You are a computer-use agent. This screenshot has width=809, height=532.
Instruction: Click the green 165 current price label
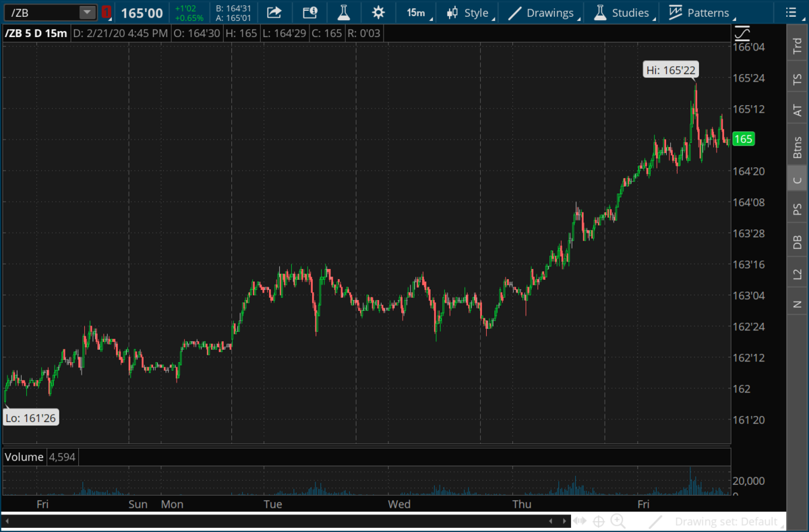(x=743, y=140)
